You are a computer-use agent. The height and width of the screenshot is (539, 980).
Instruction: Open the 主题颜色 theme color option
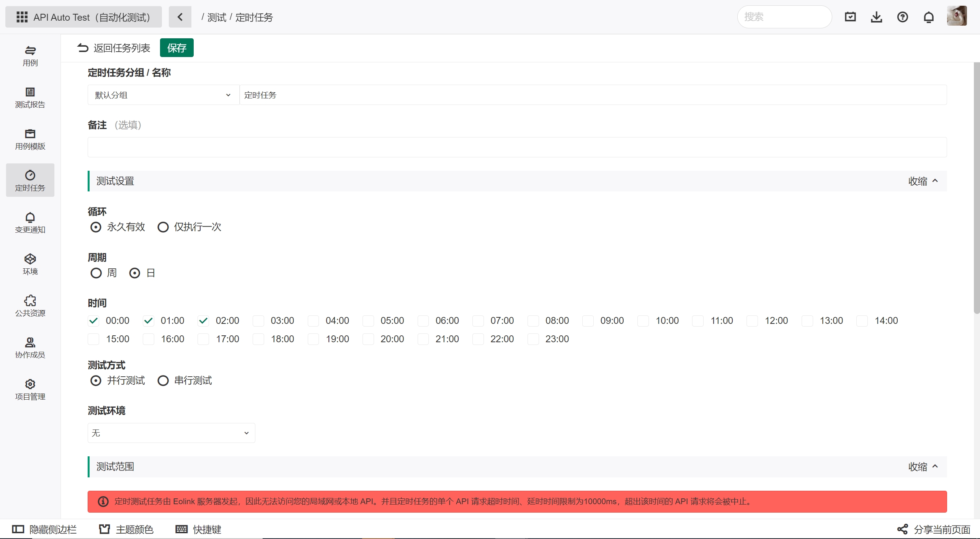tap(126, 529)
